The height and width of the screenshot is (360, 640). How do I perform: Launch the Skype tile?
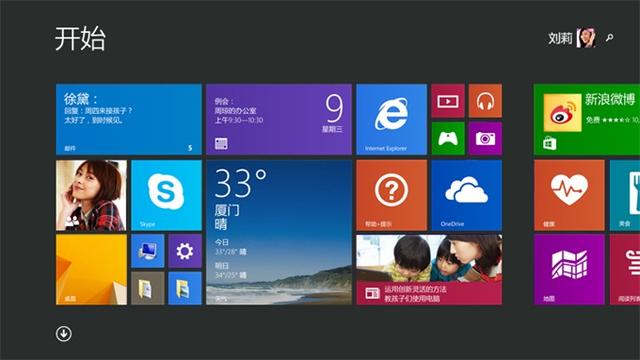click(166, 195)
